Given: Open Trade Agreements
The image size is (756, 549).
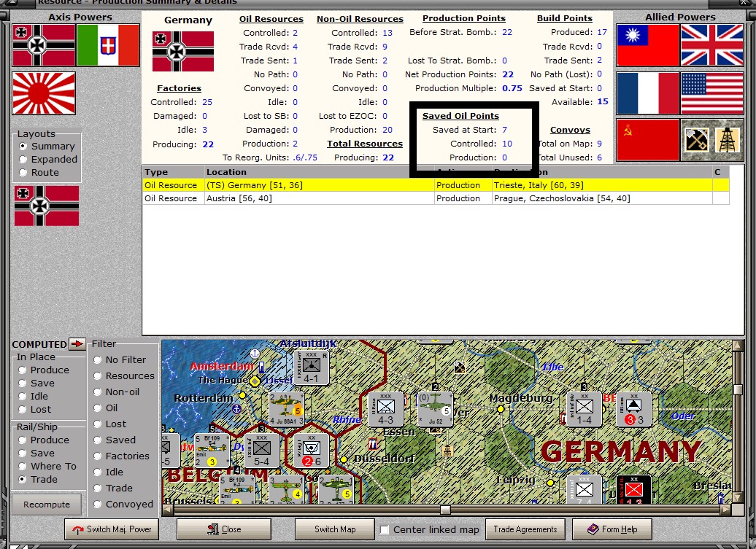Looking at the screenshot, I should (525, 529).
